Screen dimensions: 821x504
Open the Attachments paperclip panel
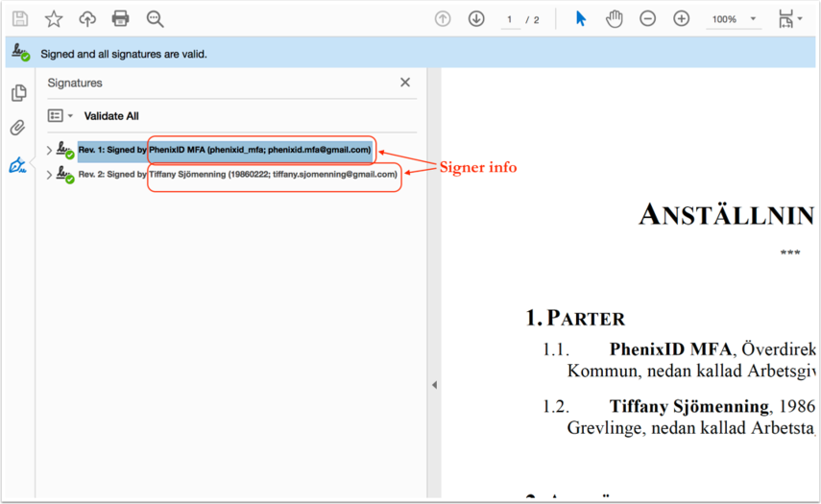[18, 128]
